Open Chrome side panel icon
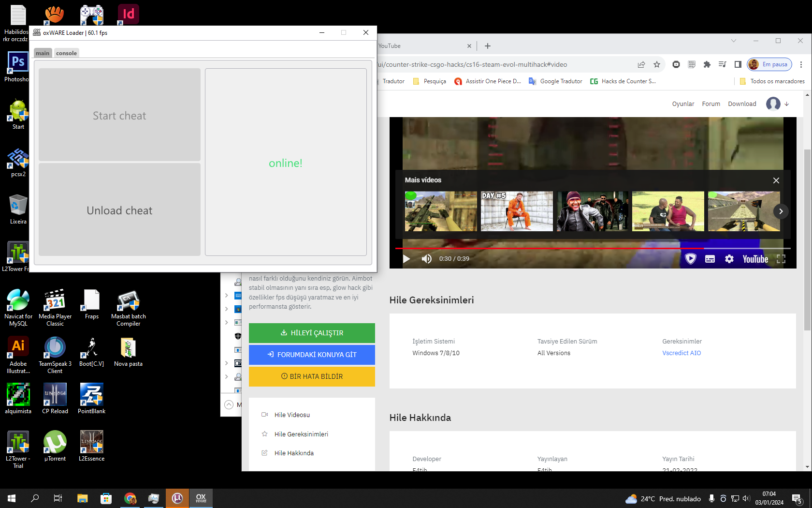Screen dimensions: 812x508 pos(738,64)
